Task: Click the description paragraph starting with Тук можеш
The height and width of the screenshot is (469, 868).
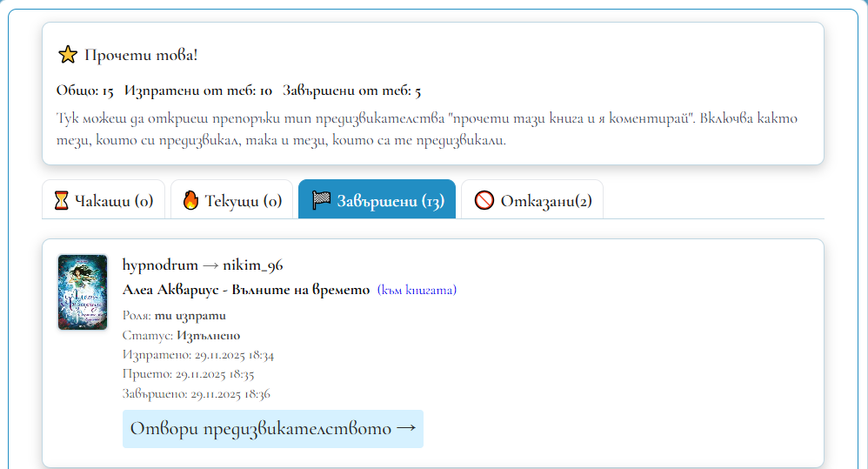Action: pyautogui.click(x=427, y=129)
